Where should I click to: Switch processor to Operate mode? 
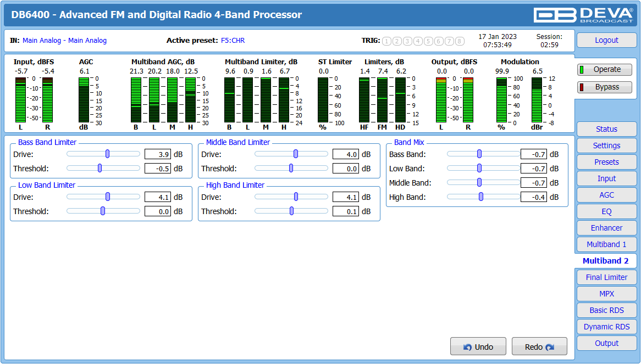[x=605, y=70]
